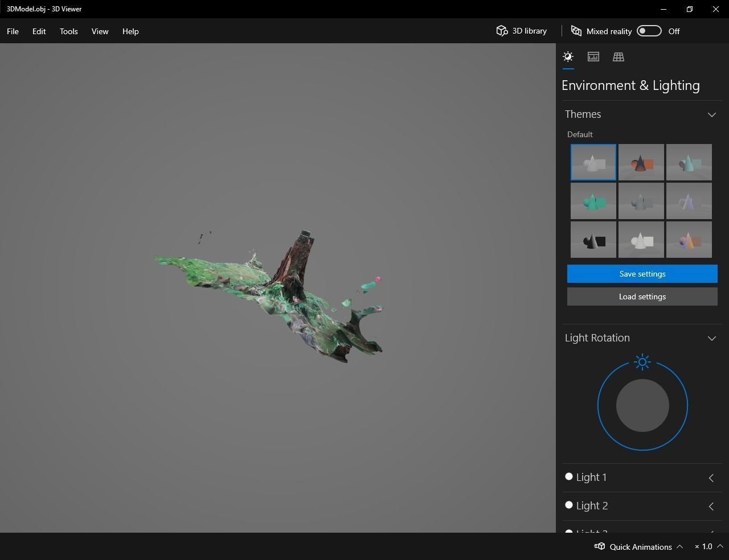The width and height of the screenshot is (729, 560).
Task: Select the black shapes theme thumbnail
Action: pos(593,240)
